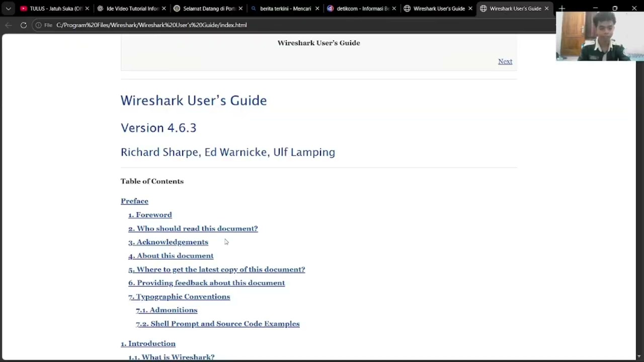This screenshot has height=362, width=644.
Task: Click the Version 4.6.3 text
Action: click(x=158, y=128)
